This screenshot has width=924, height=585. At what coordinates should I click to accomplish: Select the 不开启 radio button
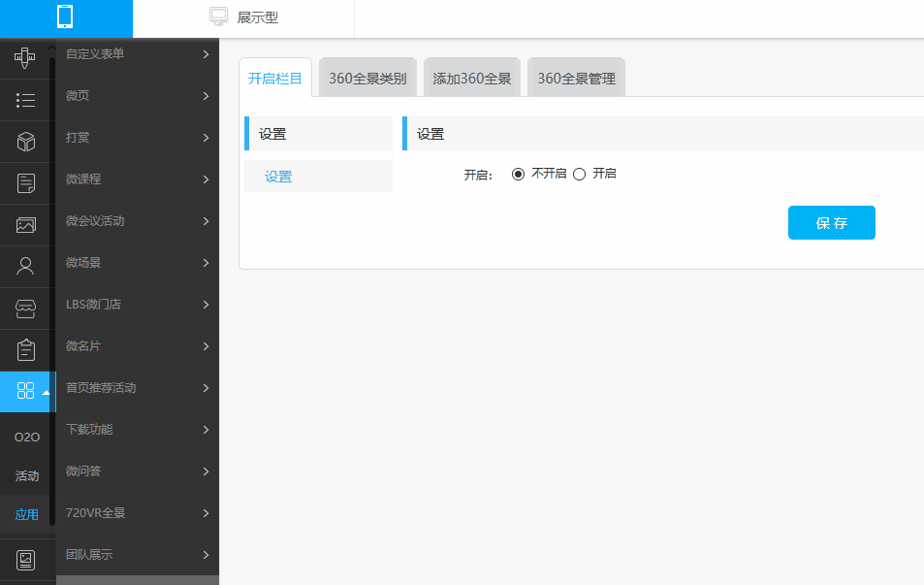[x=518, y=174]
